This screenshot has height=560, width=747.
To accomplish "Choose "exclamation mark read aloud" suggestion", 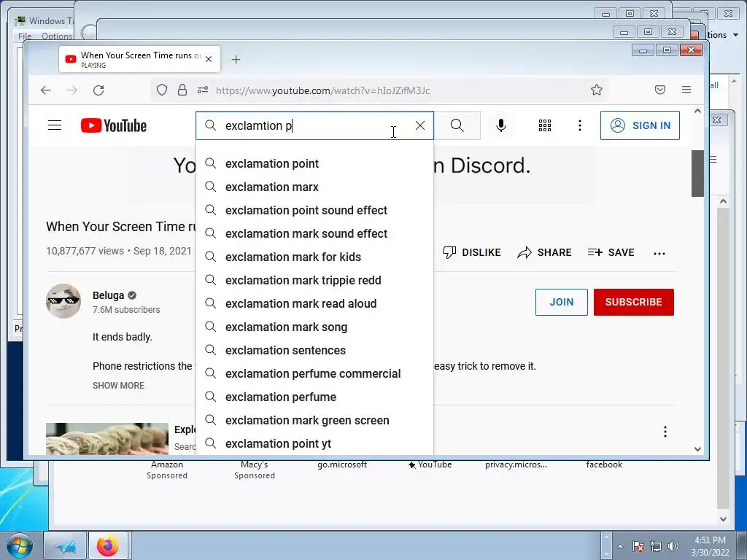I will [x=314, y=303].
